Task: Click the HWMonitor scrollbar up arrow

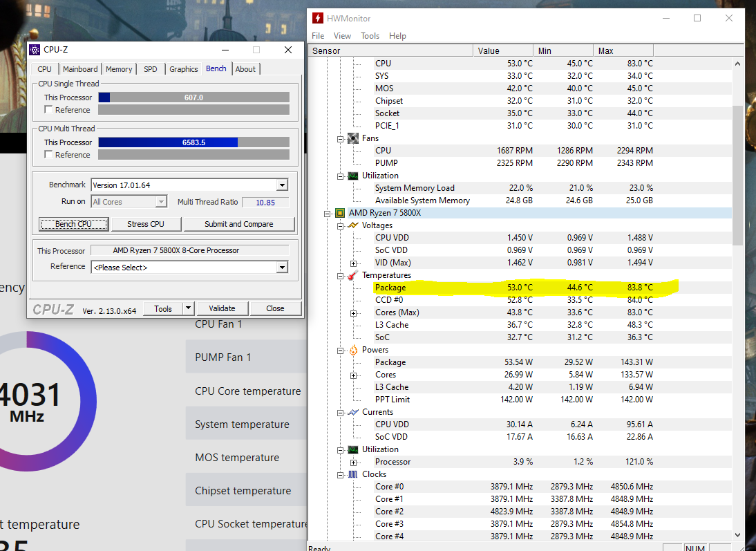Action: [737, 63]
